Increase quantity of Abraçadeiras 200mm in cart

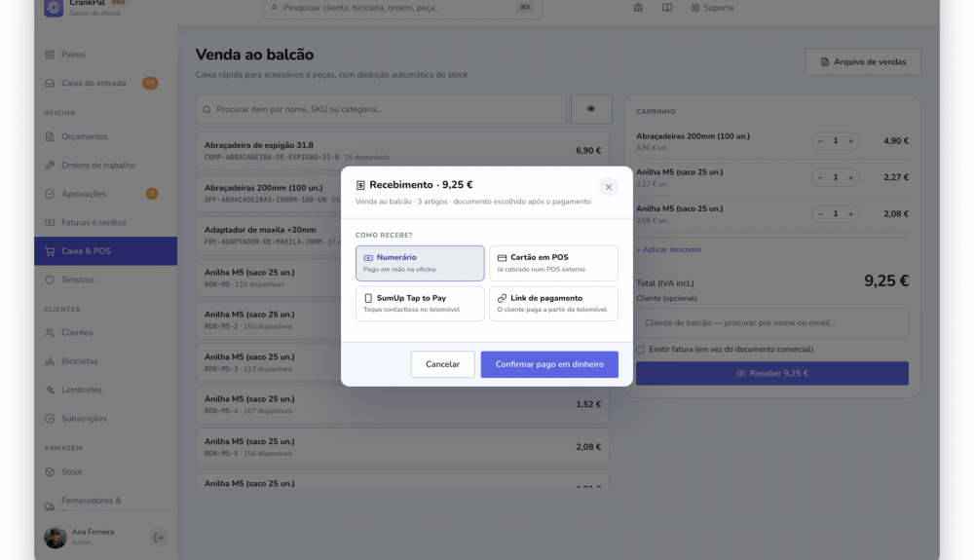tap(850, 141)
